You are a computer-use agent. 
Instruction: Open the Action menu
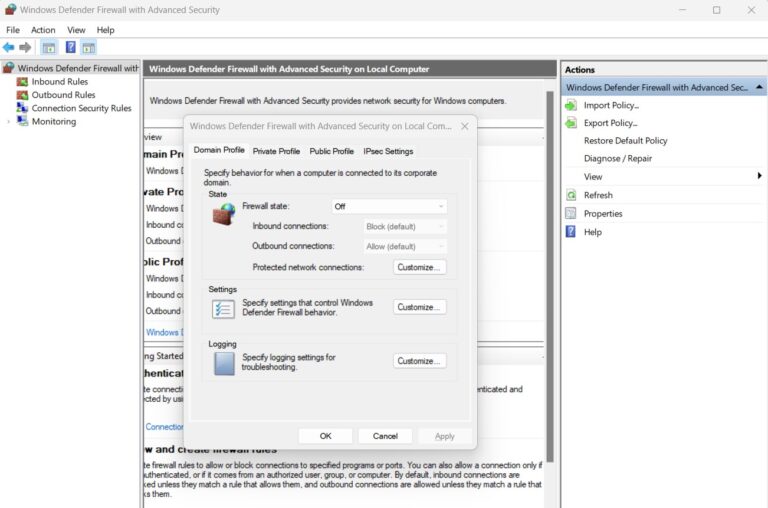point(43,30)
